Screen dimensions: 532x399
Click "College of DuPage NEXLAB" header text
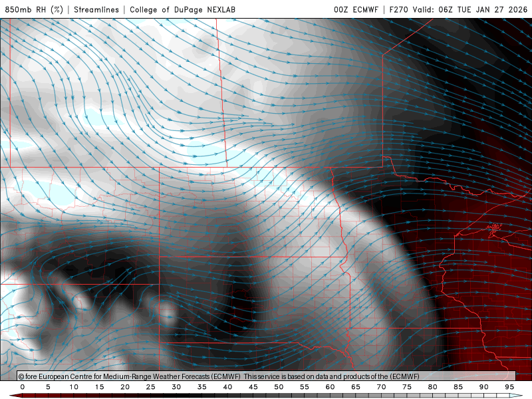pos(182,9)
